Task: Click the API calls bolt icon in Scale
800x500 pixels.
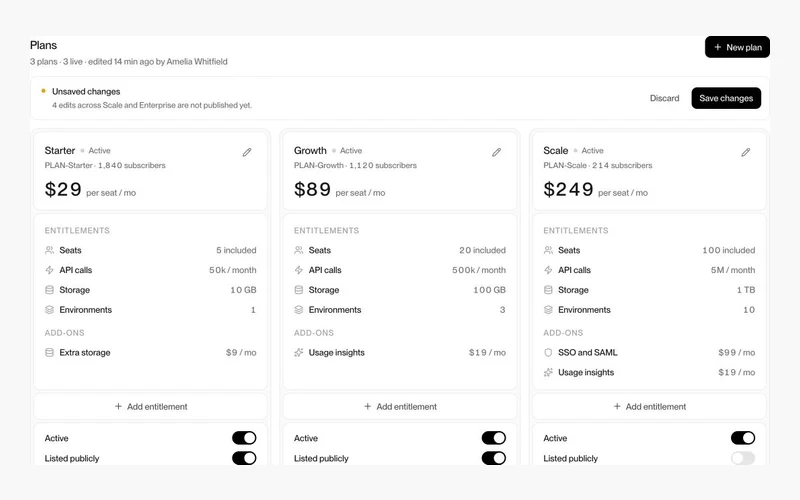Action: click(548, 270)
